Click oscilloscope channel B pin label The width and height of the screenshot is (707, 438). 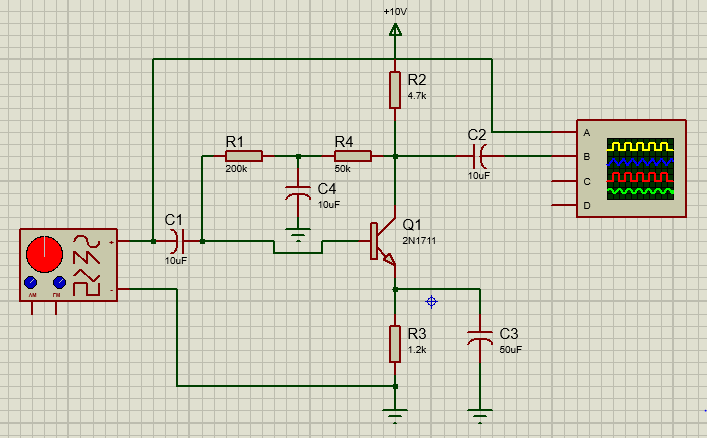tap(587, 157)
